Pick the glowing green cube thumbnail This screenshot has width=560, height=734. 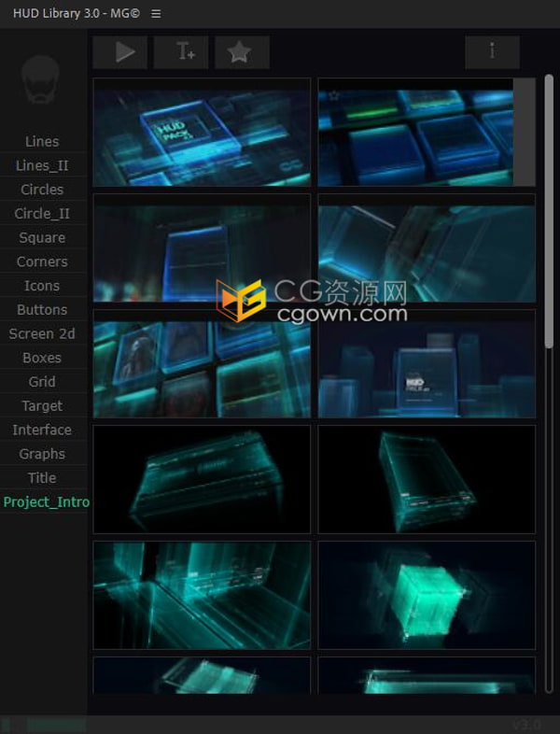(427, 595)
